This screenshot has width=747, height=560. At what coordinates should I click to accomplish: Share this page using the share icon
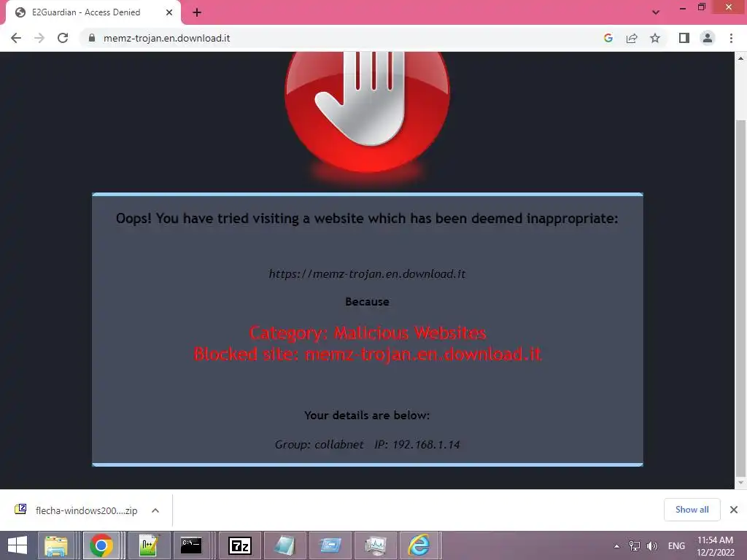tap(632, 38)
